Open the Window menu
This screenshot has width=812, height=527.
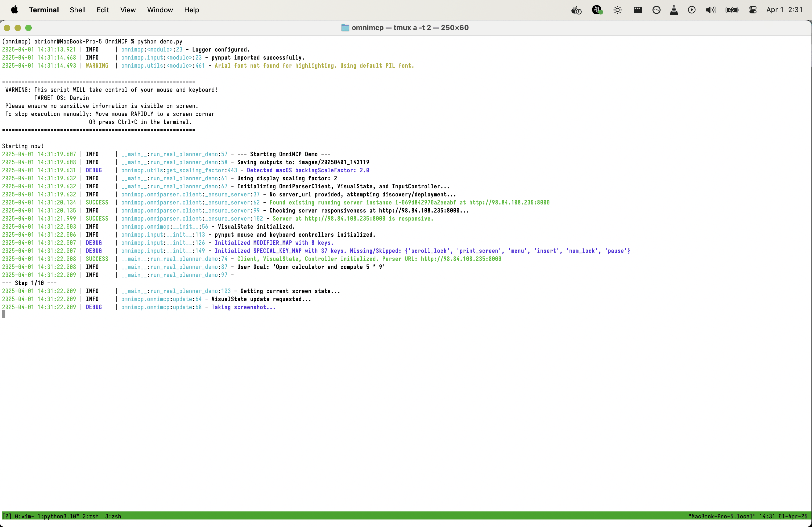coord(160,10)
